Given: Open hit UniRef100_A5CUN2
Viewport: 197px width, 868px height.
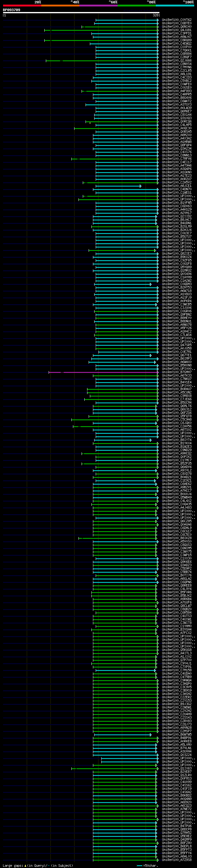Looking at the screenshot, I should click(x=177, y=392).
